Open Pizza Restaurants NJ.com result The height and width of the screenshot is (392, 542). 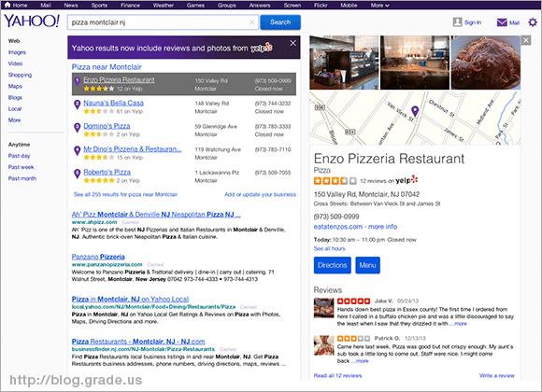tap(138, 342)
